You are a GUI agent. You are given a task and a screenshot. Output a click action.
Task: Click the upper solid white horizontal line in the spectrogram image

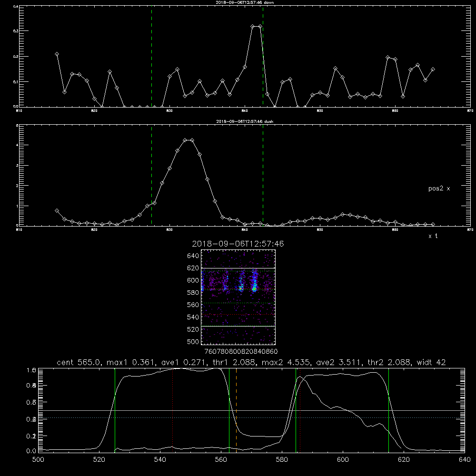pos(238,268)
